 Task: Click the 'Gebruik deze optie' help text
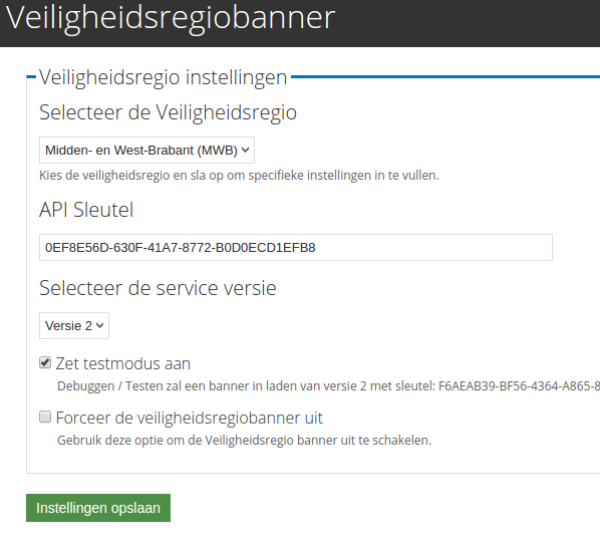coord(243,439)
